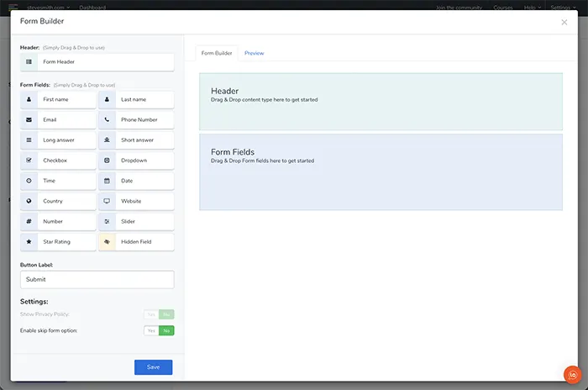Click the Save button
588x390 pixels.
154,367
